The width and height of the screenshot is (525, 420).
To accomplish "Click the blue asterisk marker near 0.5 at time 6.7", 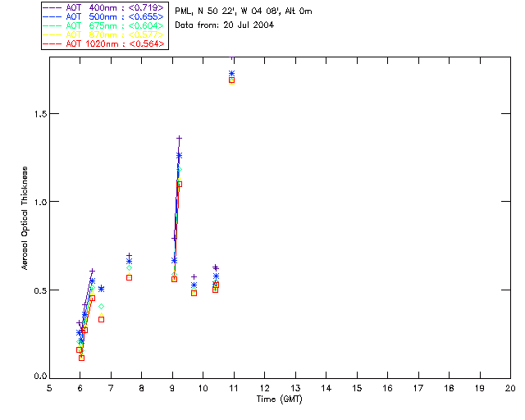I will coord(101,289).
